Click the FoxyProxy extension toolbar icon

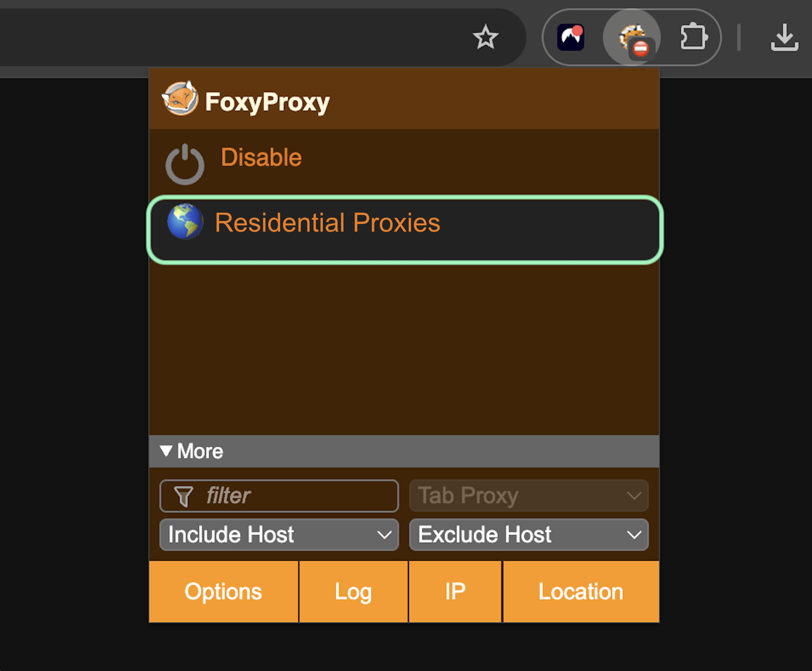pyautogui.click(x=632, y=38)
